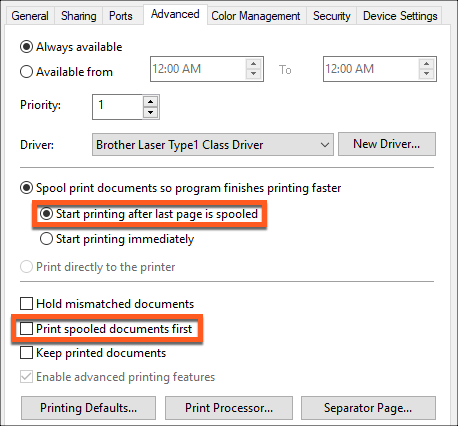Open Printing Defaults... dialog

[x=88, y=408]
